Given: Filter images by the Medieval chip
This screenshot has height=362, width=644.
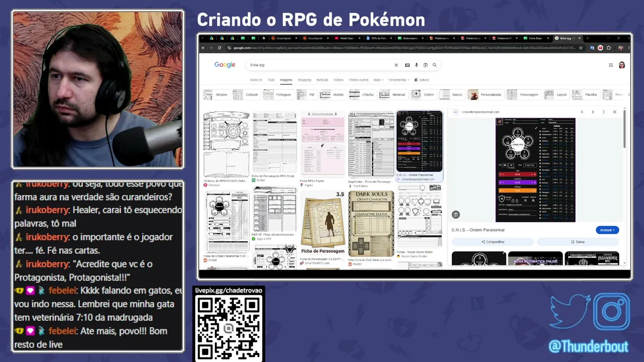Looking at the screenshot, I should click(x=393, y=95).
